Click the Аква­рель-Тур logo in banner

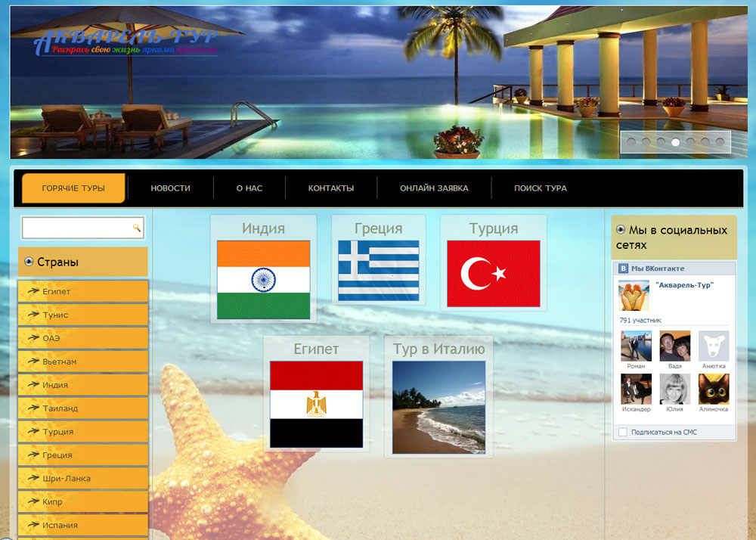click(x=126, y=42)
